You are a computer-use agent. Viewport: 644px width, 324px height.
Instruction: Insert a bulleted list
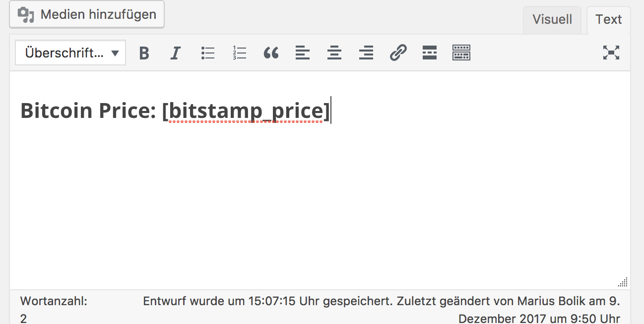(x=208, y=53)
